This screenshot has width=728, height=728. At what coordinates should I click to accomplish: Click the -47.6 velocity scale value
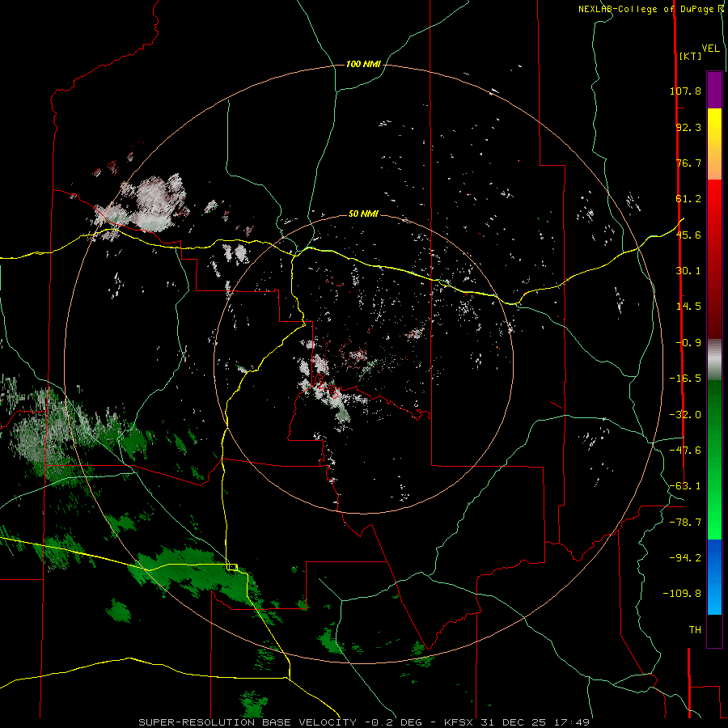(685, 451)
